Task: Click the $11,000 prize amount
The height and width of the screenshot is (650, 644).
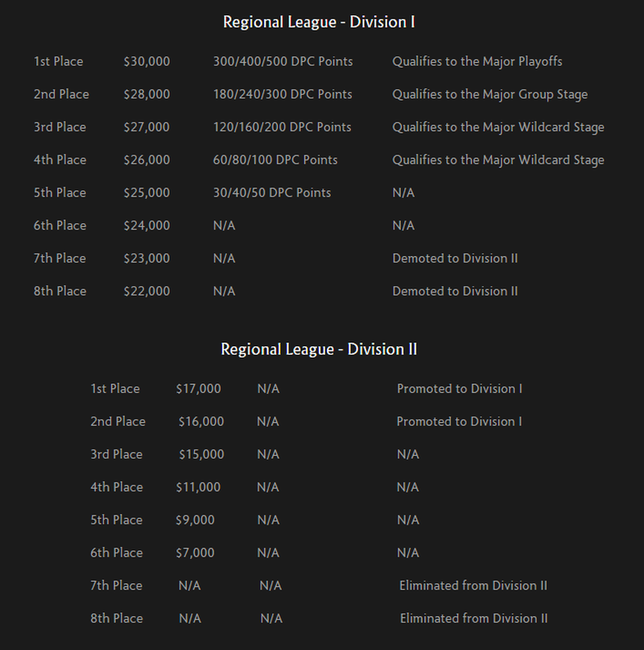Action: (x=198, y=486)
